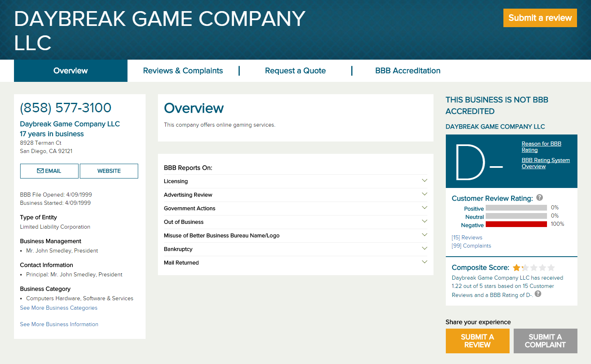Click the EMAIL button
The image size is (591, 364).
coord(49,171)
